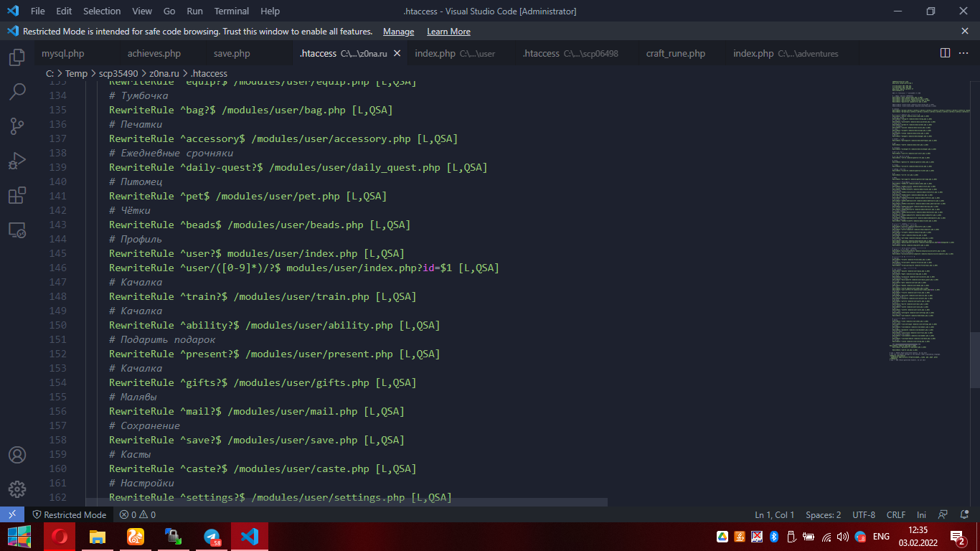This screenshot has height=551, width=980.
Task: Close the Restricted Mode banner
Action: (x=965, y=32)
